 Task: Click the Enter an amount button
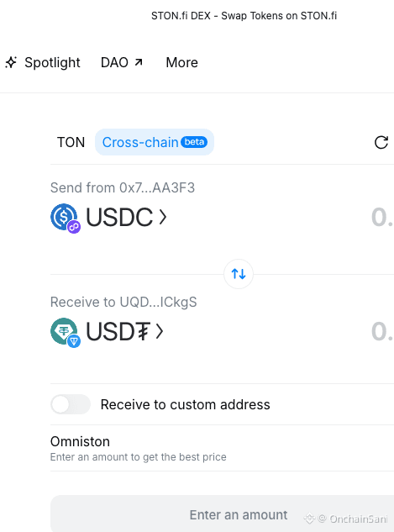pyautogui.click(x=222, y=514)
